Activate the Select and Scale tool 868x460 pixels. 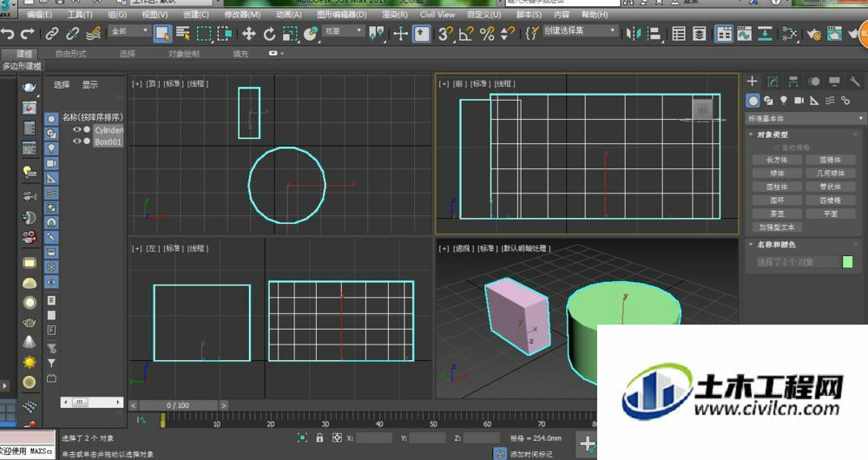point(290,34)
